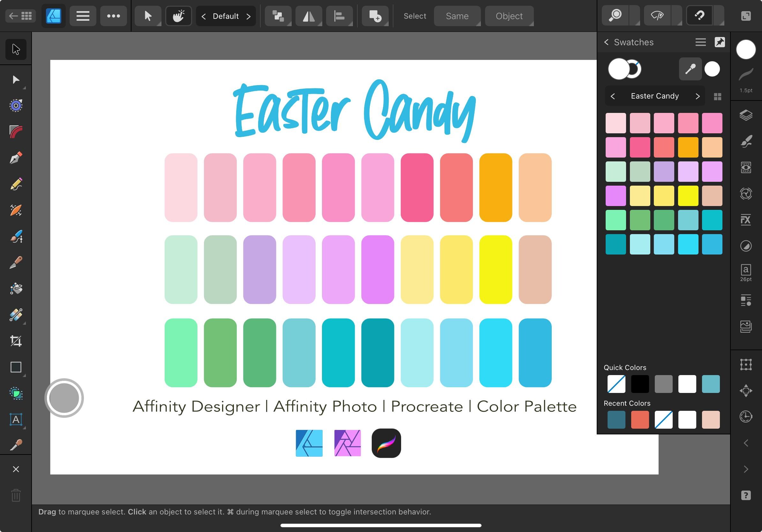Screen dimensions: 762x532
Task: Open the next swatch category after Easter Candy
Action: click(698, 96)
